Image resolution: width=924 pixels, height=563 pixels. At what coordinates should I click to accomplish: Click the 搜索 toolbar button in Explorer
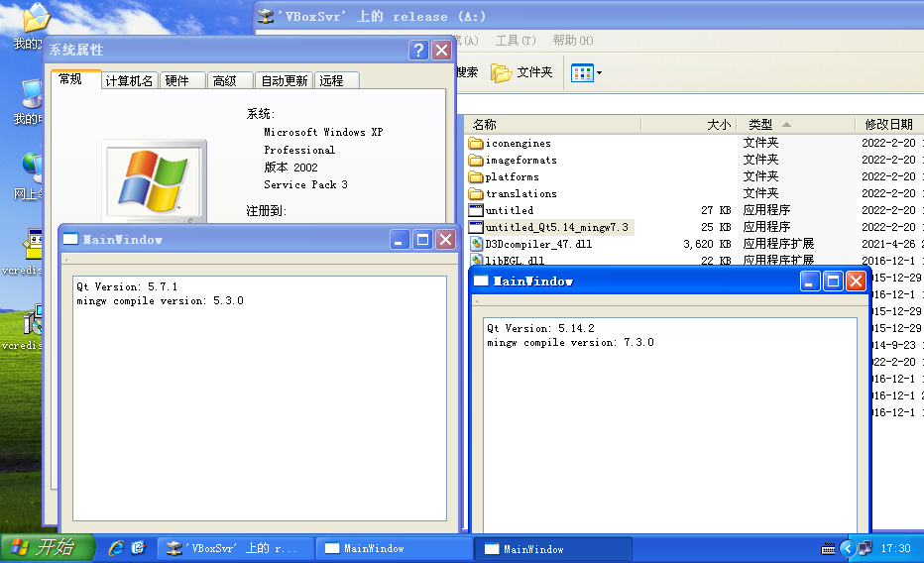[468, 72]
